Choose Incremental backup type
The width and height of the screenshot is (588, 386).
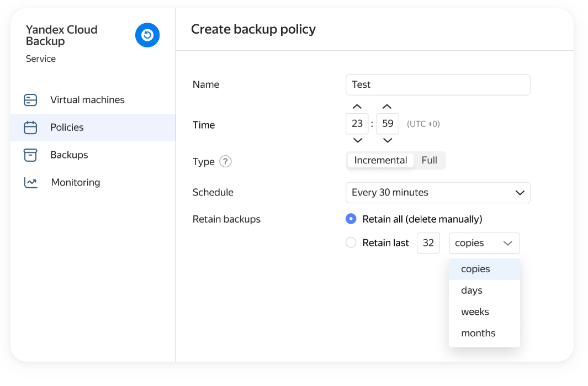[x=380, y=161]
